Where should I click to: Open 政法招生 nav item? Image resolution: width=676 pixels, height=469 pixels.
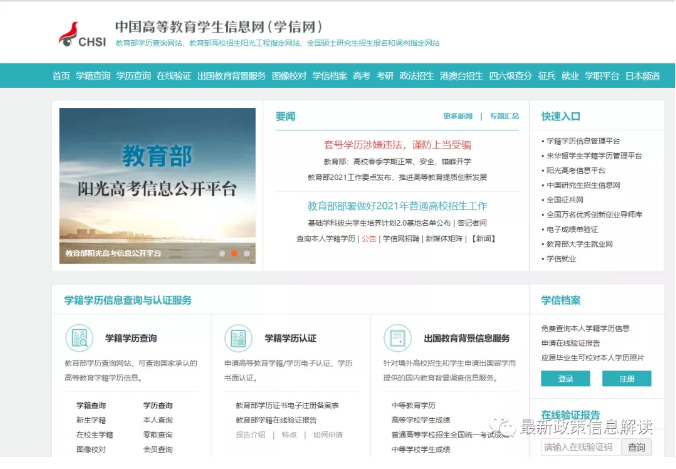tap(416, 76)
